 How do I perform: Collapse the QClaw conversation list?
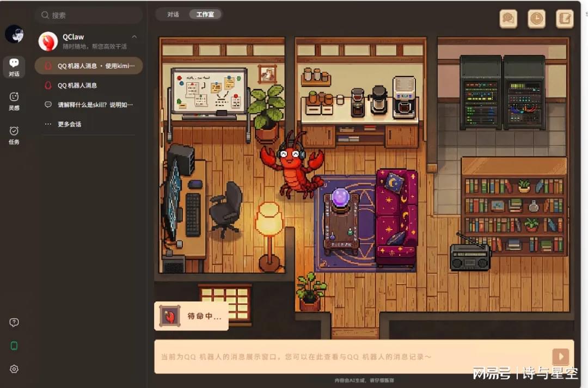coord(134,37)
